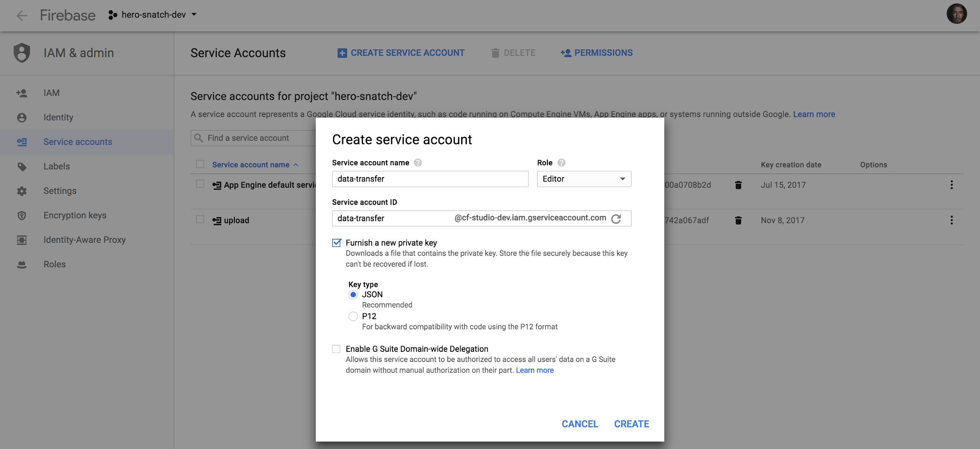The width and height of the screenshot is (980, 449).
Task: Go to Roles in the sidebar
Action: click(x=54, y=264)
